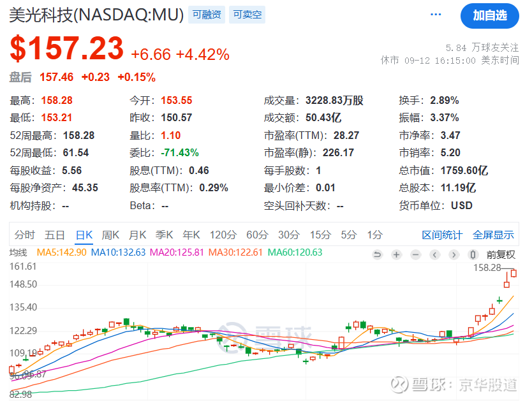
Task: Open 全屏显示 fullscreen chart
Action: [493, 235]
